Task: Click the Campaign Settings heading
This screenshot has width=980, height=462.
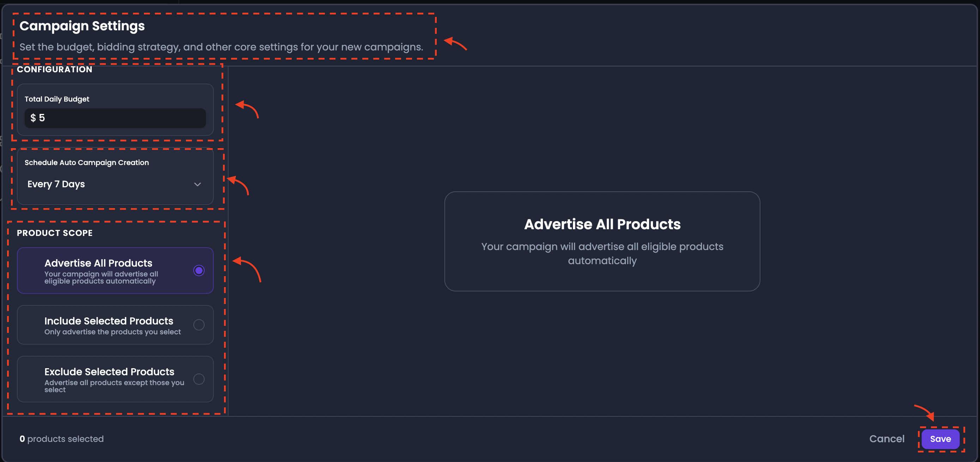Action: coord(82,26)
